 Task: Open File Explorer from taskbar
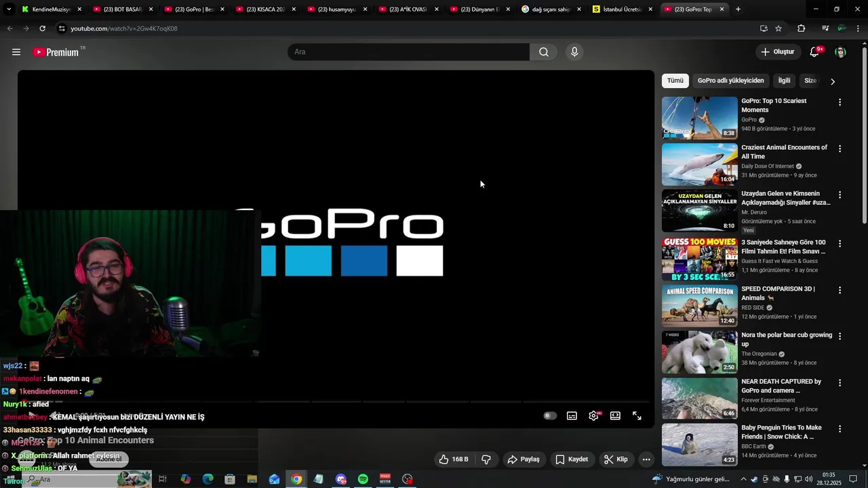point(252,479)
